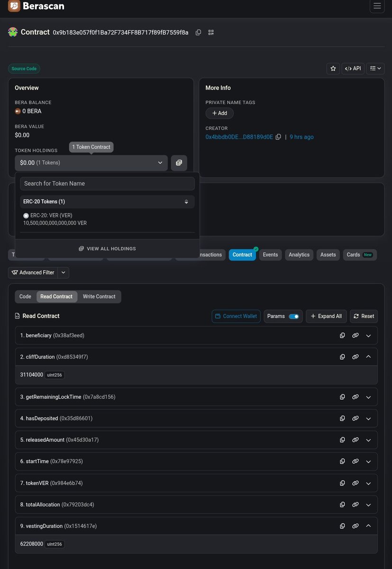392x569 pixels.
Task: Click Connect Wallet
Action: point(236,316)
